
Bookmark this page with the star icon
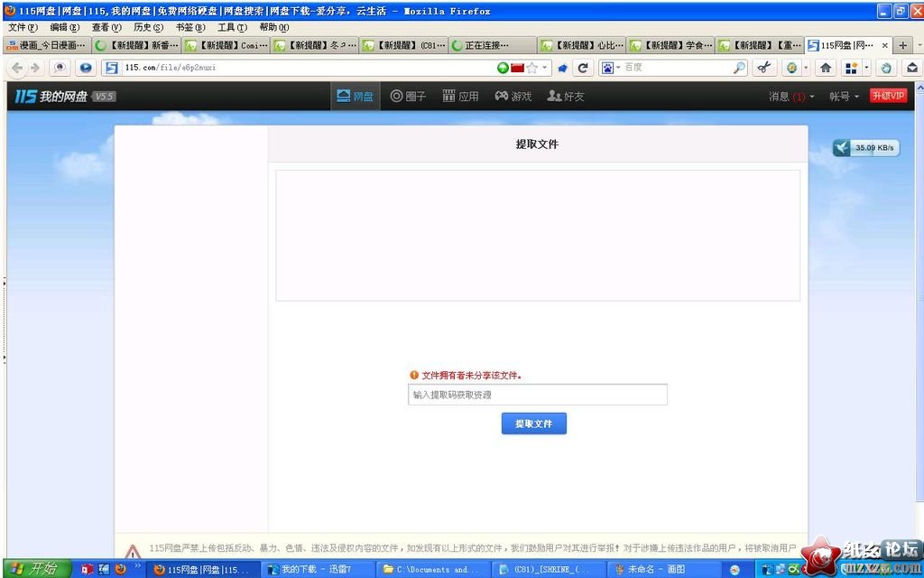coord(532,68)
